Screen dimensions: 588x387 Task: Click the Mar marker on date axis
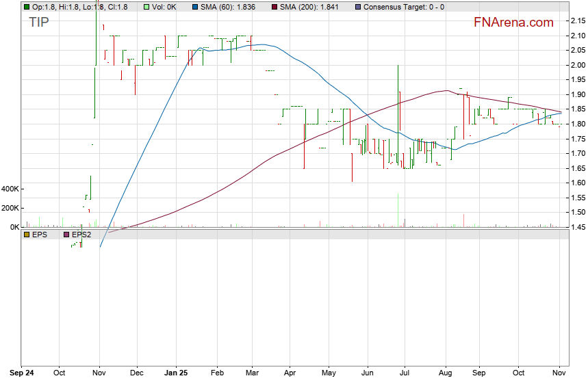click(x=252, y=373)
